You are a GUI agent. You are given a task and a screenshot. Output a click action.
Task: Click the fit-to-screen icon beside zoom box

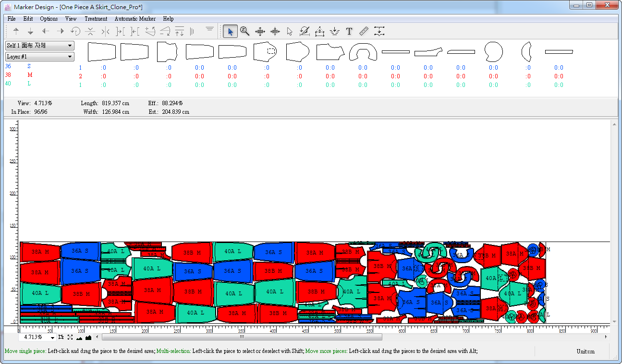[70, 337]
